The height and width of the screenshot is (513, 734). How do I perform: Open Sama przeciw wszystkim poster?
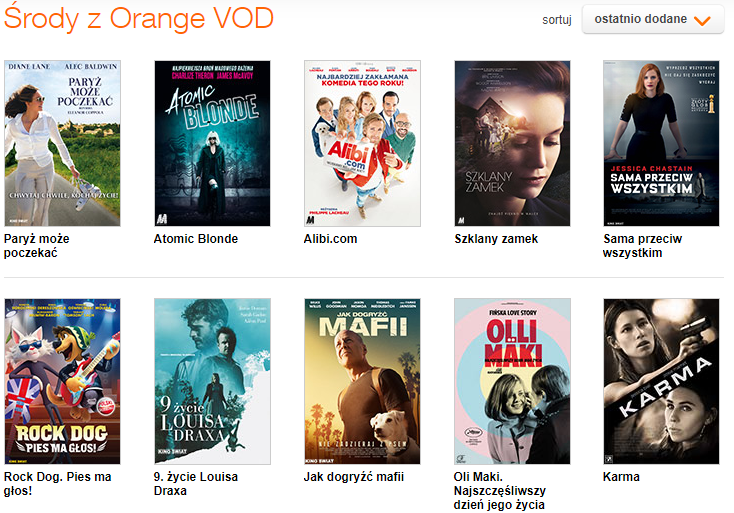(661, 143)
